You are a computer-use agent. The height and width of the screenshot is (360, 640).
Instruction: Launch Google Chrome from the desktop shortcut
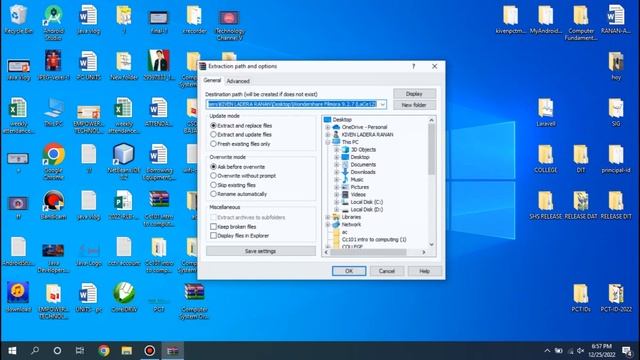(x=53, y=162)
